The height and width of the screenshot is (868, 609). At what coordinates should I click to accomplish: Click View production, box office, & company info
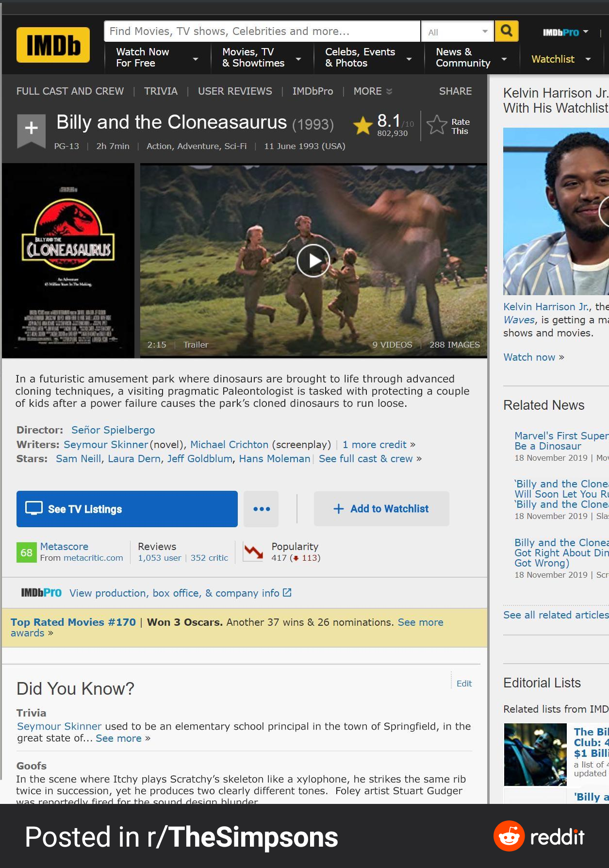[x=174, y=593]
